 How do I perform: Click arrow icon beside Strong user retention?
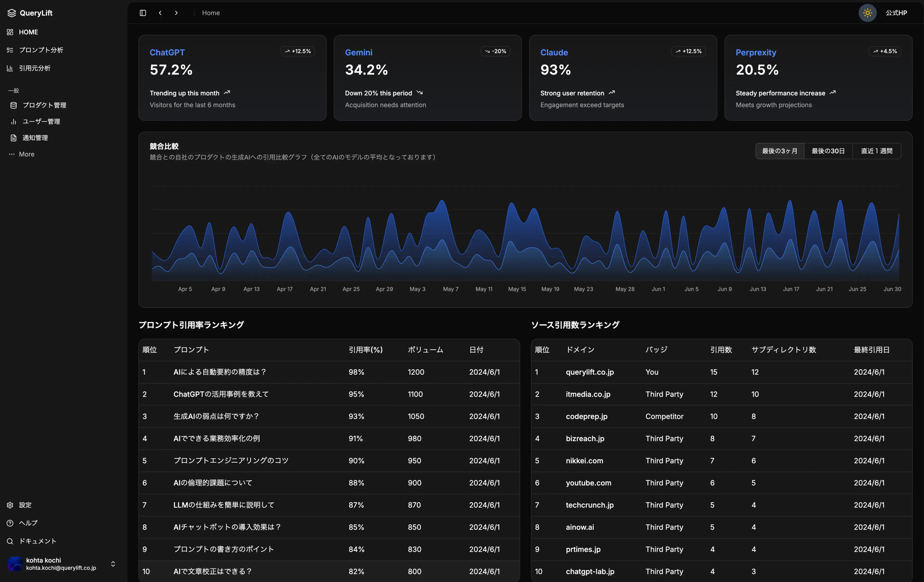pyautogui.click(x=612, y=92)
